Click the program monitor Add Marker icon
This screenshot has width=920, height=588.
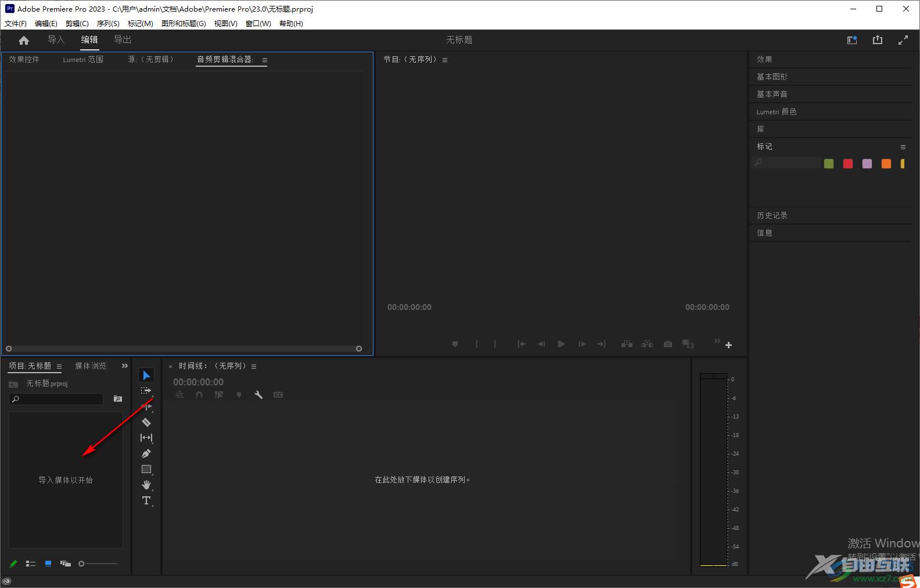[455, 344]
